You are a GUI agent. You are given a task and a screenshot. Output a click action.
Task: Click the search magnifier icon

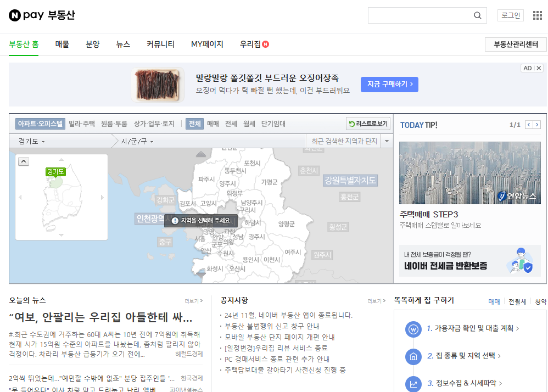pos(477,15)
